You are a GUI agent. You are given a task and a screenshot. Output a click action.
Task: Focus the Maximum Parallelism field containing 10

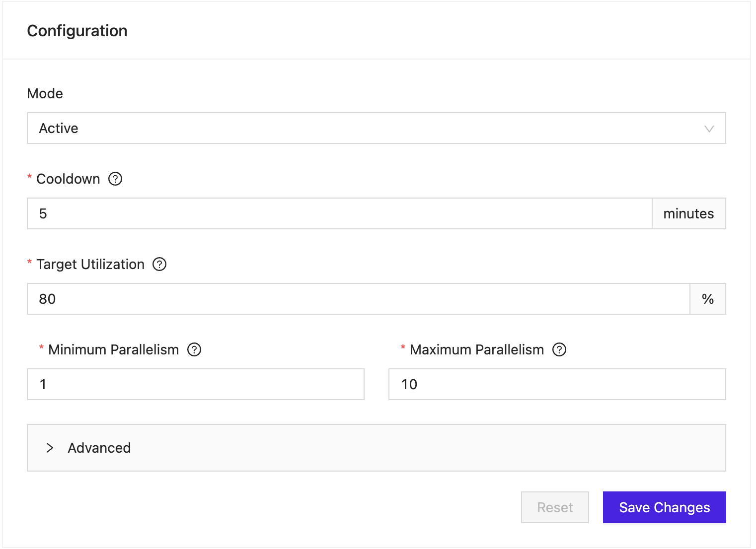pos(557,384)
